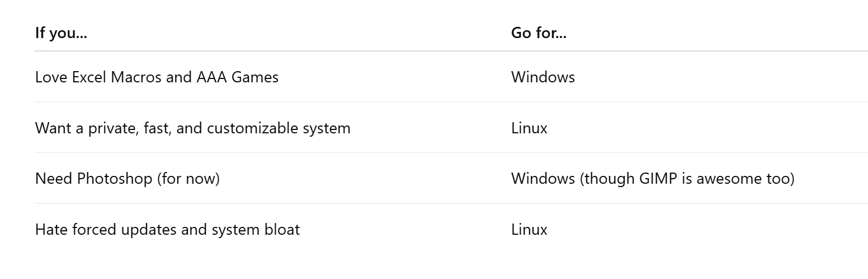Viewport: 868px width, 279px height.
Task: Select the "Love Excel Macros and AAA Games" cell
Action: (x=157, y=77)
